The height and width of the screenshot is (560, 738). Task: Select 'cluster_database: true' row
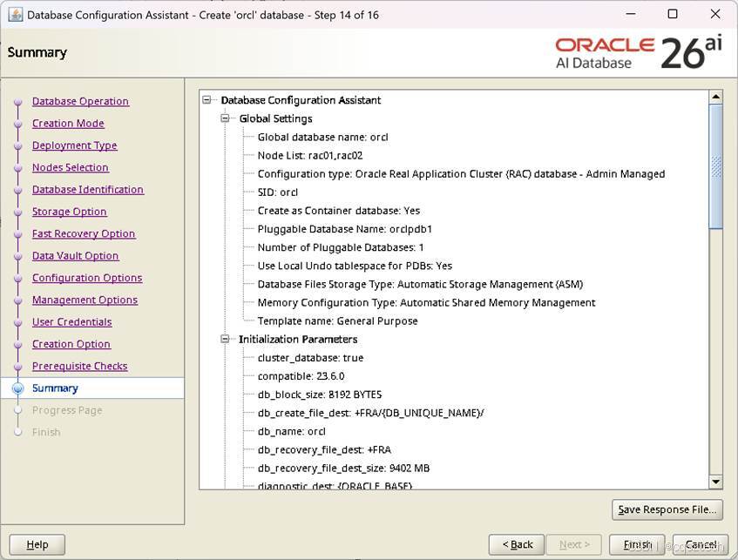click(x=311, y=358)
